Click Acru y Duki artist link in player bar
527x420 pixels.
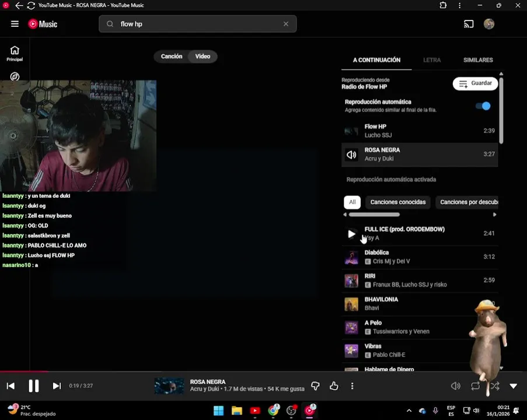(x=205, y=389)
